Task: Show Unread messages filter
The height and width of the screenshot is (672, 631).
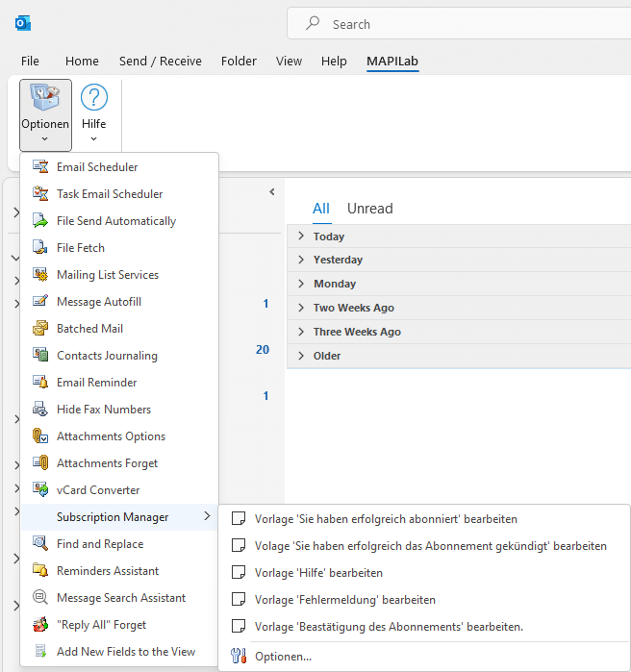Action: click(x=370, y=209)
